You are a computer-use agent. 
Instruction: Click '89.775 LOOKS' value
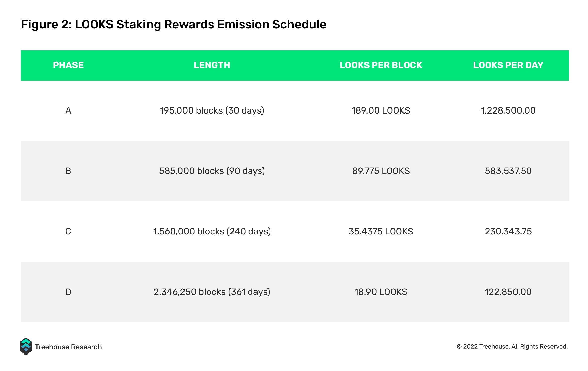pos(381,171)
